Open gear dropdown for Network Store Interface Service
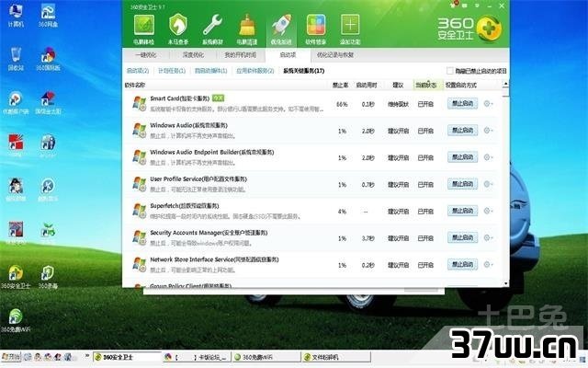 [488, 264]
